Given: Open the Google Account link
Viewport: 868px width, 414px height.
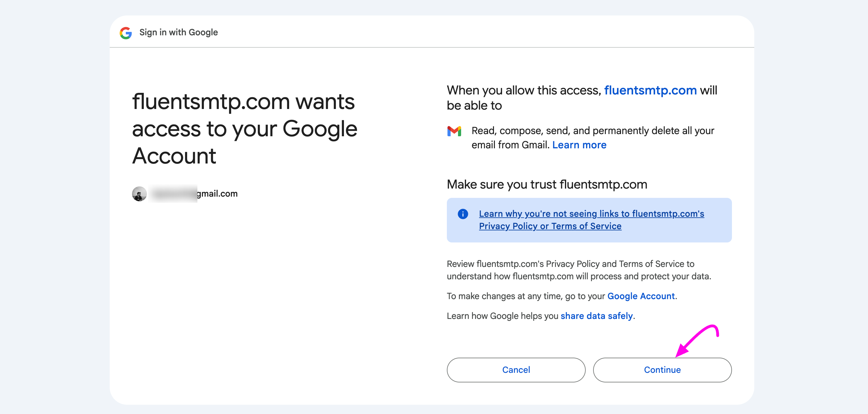Looking at the screenshot, I should (x=641, y=296).
